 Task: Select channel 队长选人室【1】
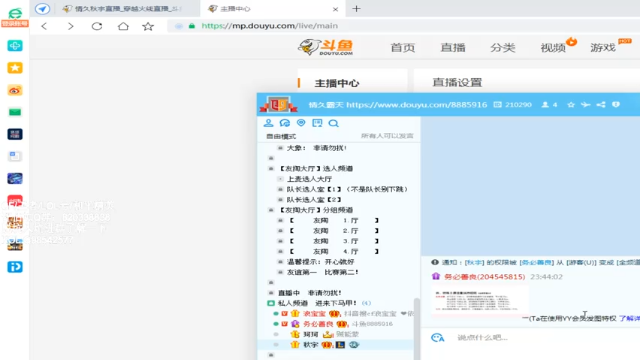point(347,189)
